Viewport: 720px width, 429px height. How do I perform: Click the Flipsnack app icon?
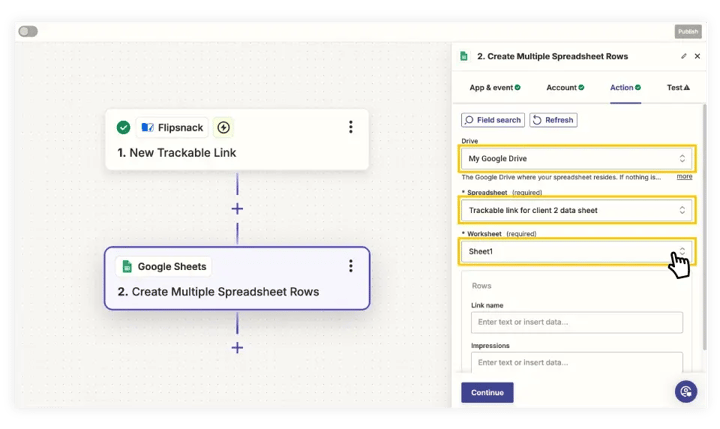point(147,127)
